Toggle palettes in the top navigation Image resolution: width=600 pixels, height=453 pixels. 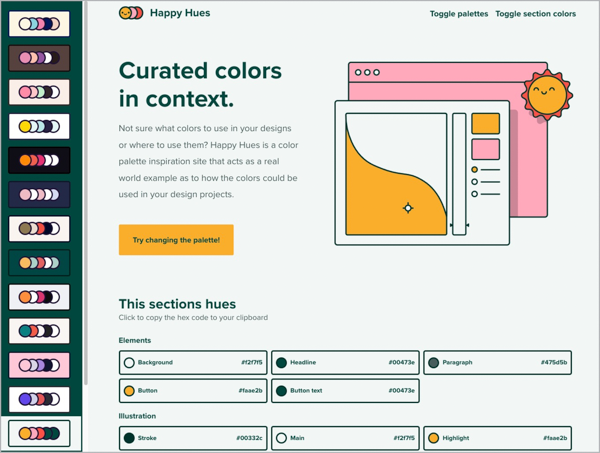459,14
